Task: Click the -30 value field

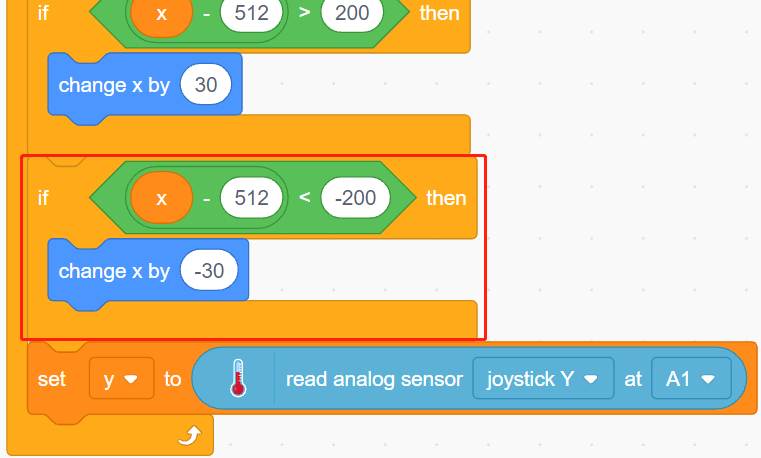Action: pos(209,270)
